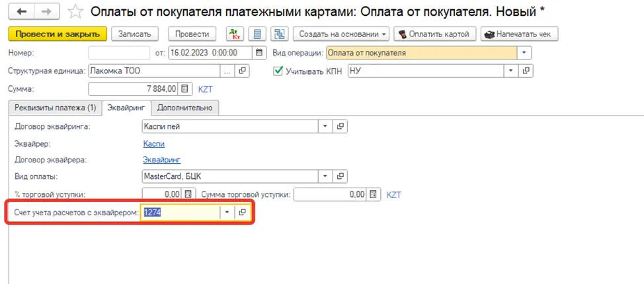The width and height of the screenshot is (644, 284).
Task: Switch to the Дополнительно tab
Action: [x=185, y=108]
